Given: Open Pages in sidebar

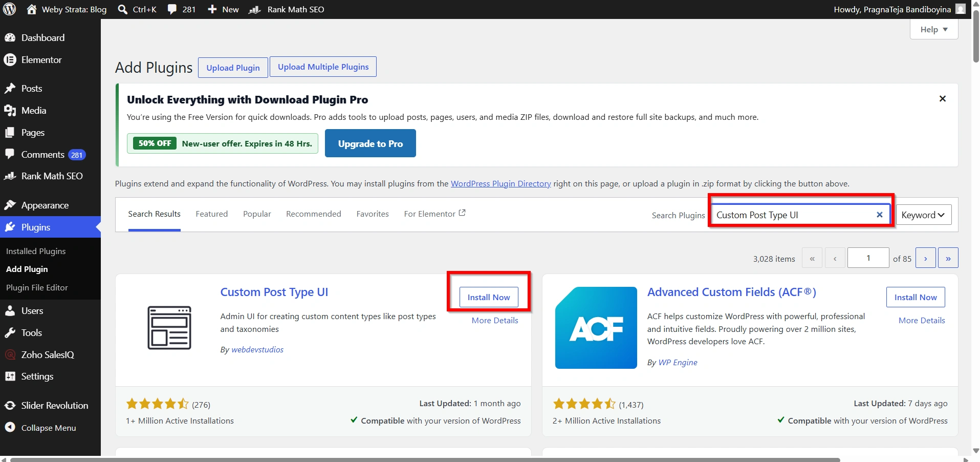Looking at the screenshot, I should [50, 133].
